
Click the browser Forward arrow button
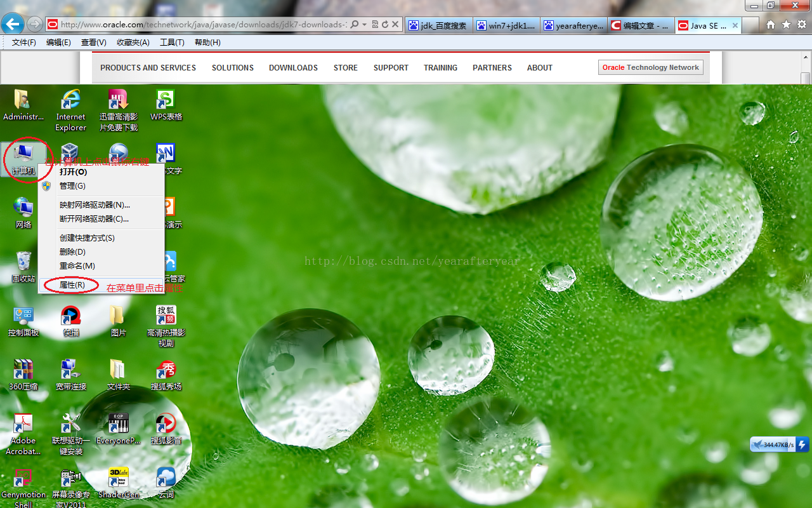click(35, 24)
